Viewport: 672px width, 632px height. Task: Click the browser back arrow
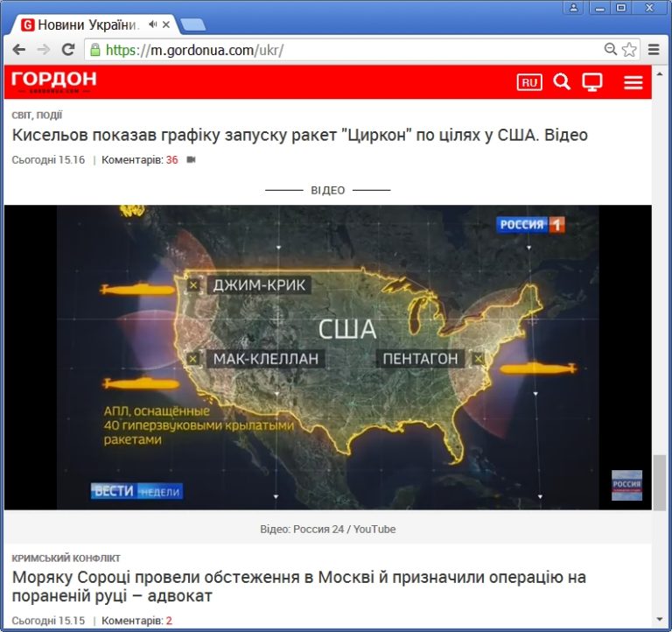click(x=18, y=50)
